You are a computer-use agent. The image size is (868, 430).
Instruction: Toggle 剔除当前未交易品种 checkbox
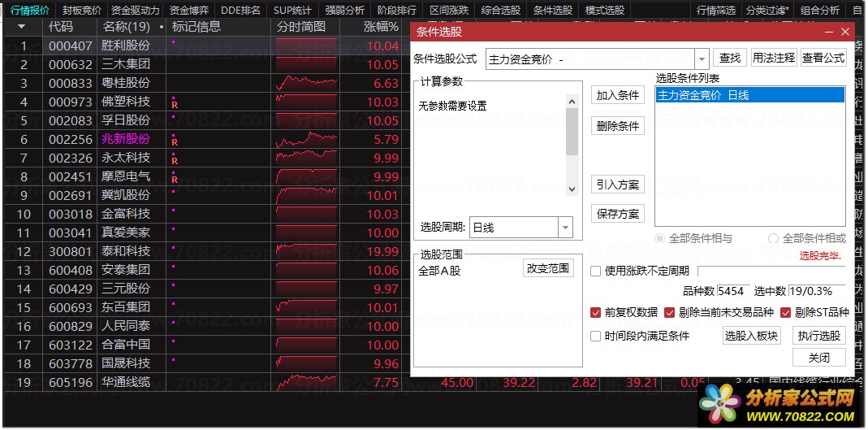click(x=670, y=312)
